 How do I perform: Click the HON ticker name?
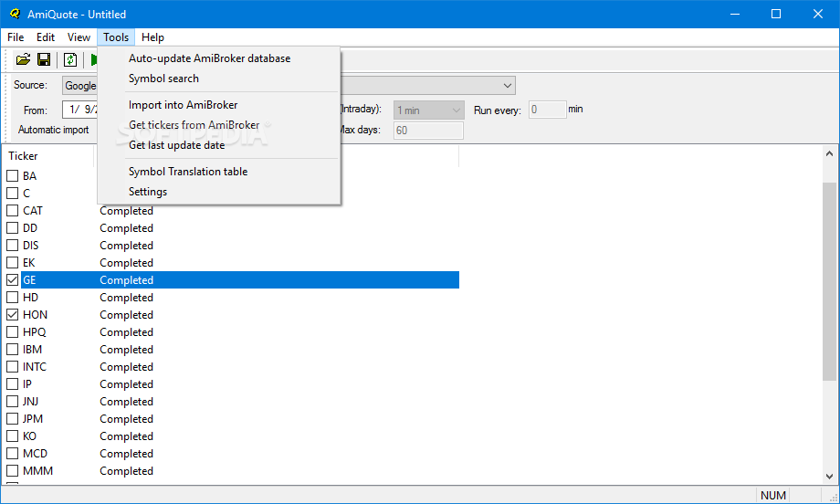click(x=35, y=314)
